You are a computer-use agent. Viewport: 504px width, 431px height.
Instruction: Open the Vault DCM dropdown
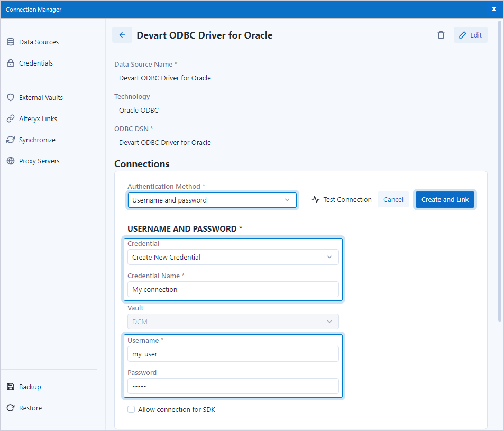click(233, 322)
